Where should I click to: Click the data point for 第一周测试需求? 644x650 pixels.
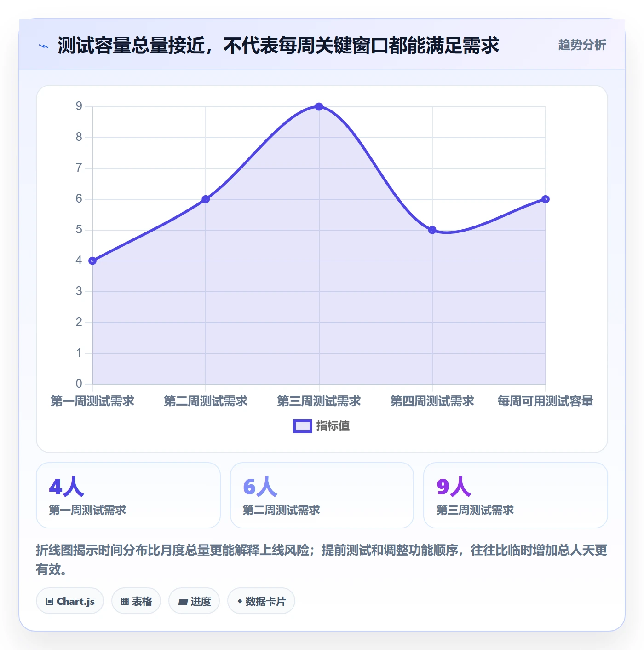tap(92, 261)
